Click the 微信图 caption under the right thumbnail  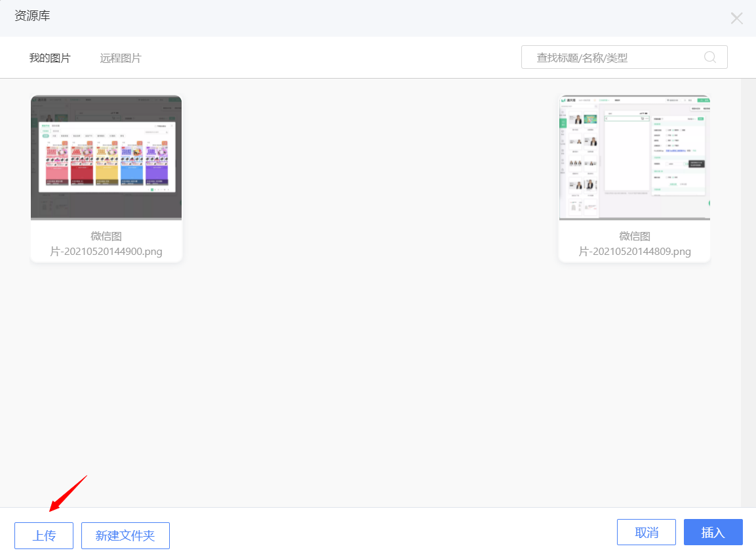click(634, 236)
